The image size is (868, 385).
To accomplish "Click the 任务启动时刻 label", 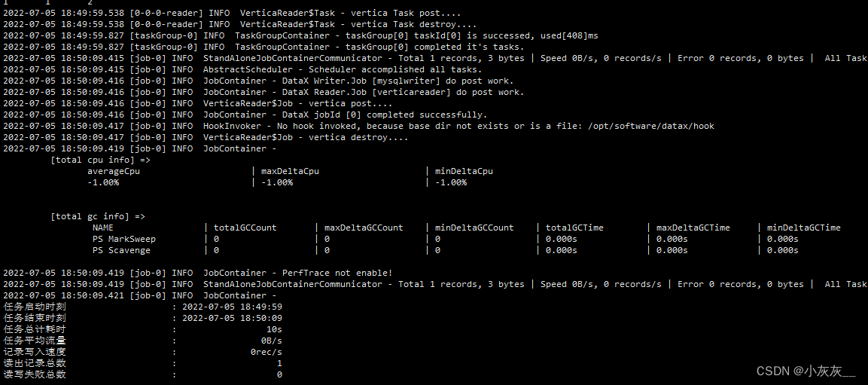I will [35, 307].
